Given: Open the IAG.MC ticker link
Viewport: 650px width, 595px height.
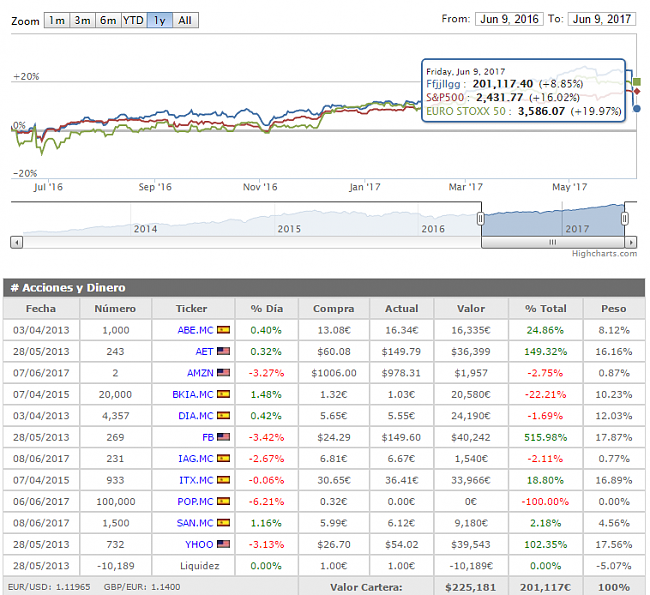Looking at the screenshot, I should [195, 459].
